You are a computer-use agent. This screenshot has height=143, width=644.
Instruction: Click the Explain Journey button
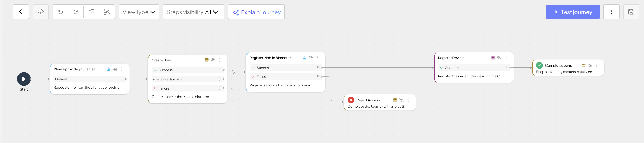tap(256, 12)
